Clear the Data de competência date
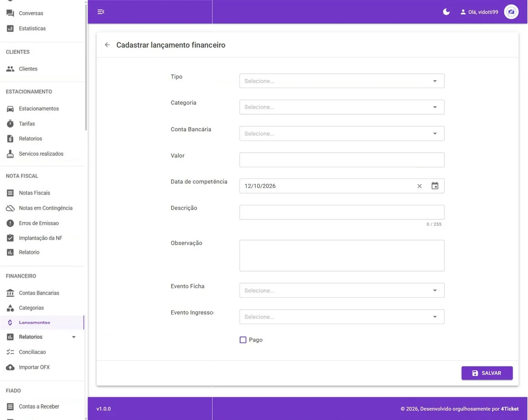The image size is (528, 420). coord(419,186)
